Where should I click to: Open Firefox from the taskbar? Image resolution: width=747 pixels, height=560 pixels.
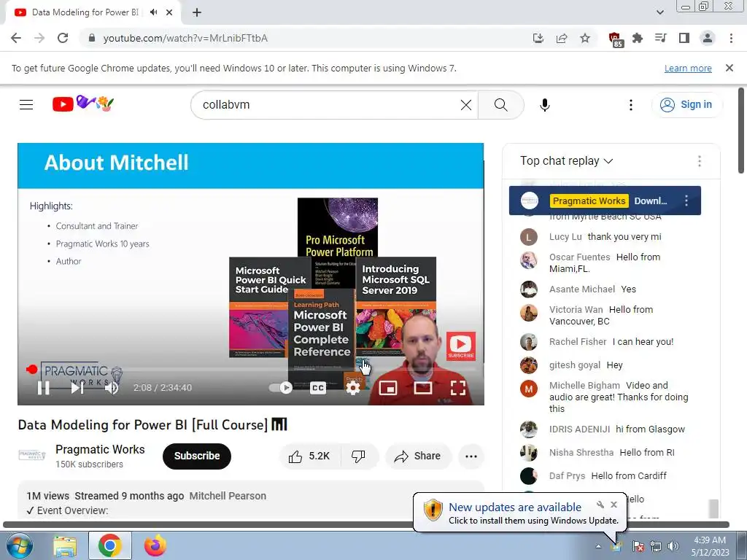pyautogui.click(x=155, y=545)
